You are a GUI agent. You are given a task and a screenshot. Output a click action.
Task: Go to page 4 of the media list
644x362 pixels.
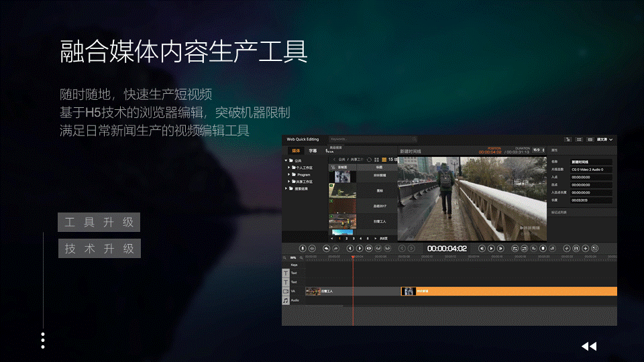click(x=361, y=239)
